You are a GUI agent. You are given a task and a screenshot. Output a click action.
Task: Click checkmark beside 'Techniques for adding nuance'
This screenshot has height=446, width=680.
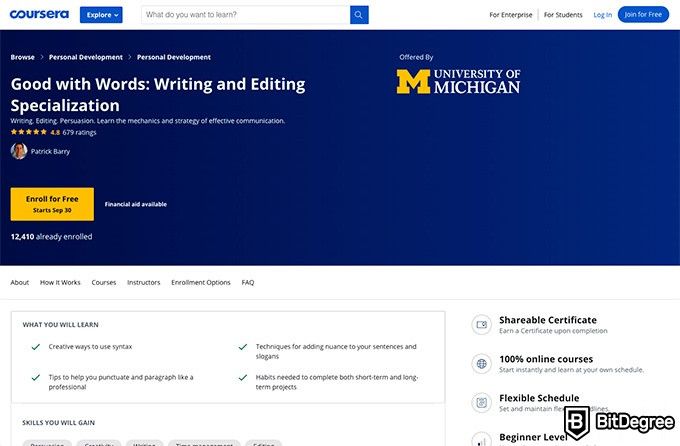pos(243,347)
